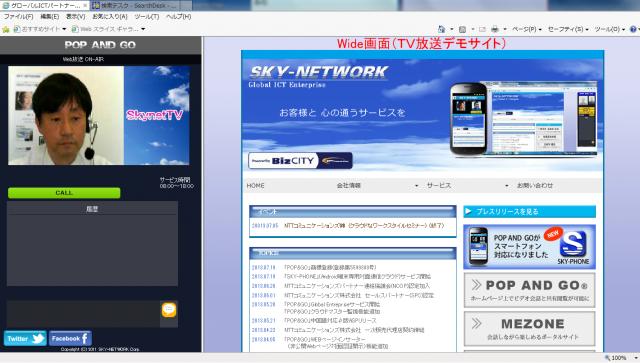Click プレスリリースを見る button
The height and width of the screenshot is (363, 640).
[x=529, y=212]
